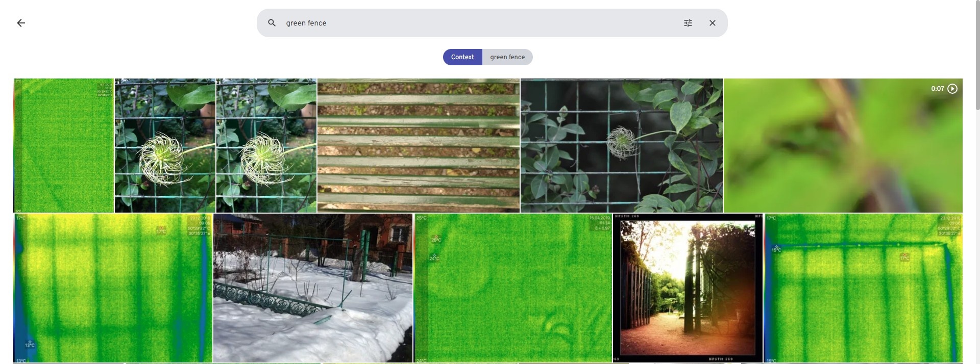The width and height of the screenshot is (980, 364).
Task: Open search filter options icon
Action: tap(688, 23)
